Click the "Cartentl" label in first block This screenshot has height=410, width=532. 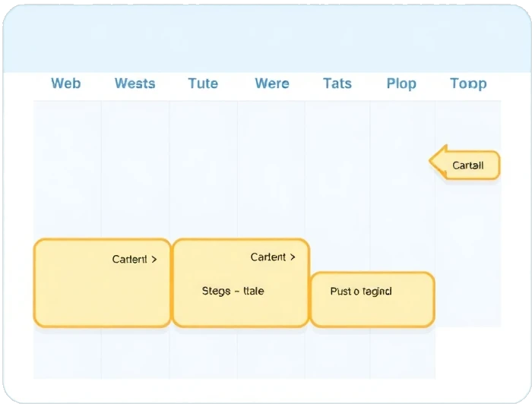click(x=129, y=259)
